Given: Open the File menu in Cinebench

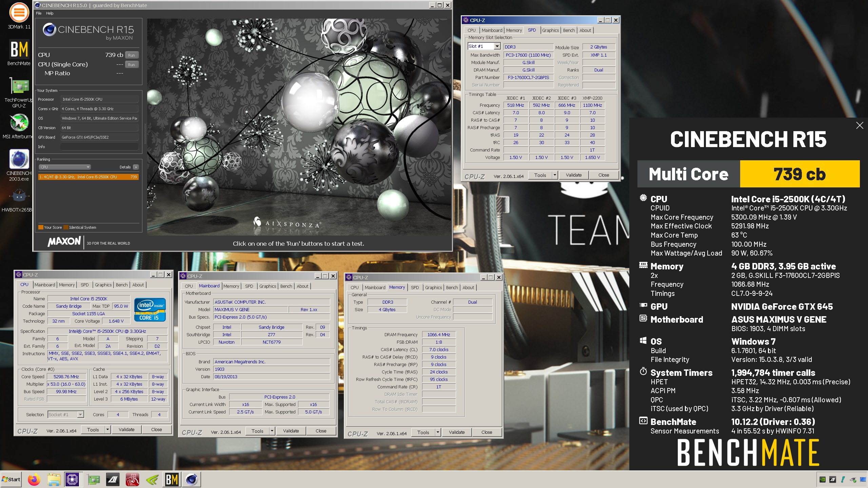Looking at the screenshot, I should [x=39, y=13].
